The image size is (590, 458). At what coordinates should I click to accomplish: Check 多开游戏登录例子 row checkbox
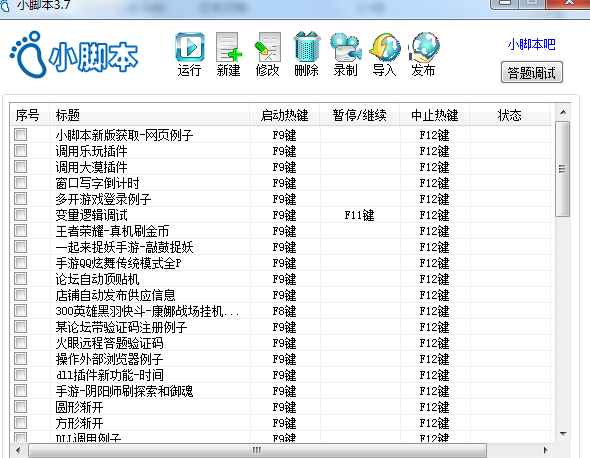click(x=20, y=198)
